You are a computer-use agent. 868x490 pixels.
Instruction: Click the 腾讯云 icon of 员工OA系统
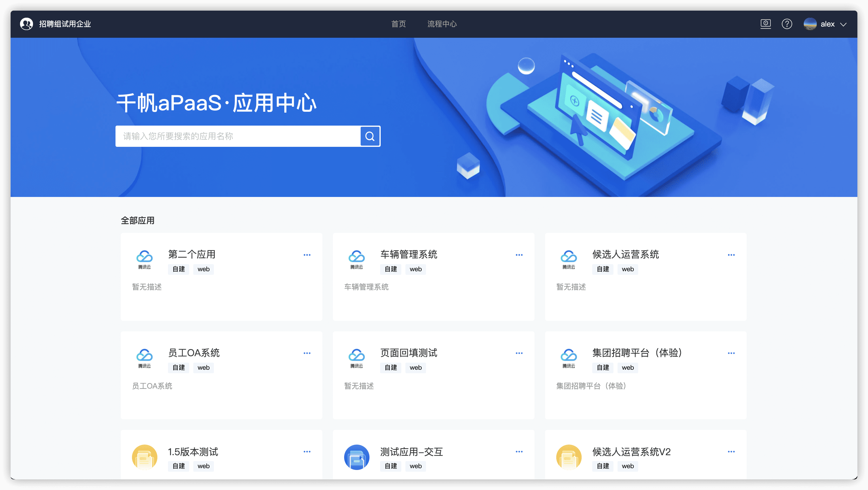145,358
